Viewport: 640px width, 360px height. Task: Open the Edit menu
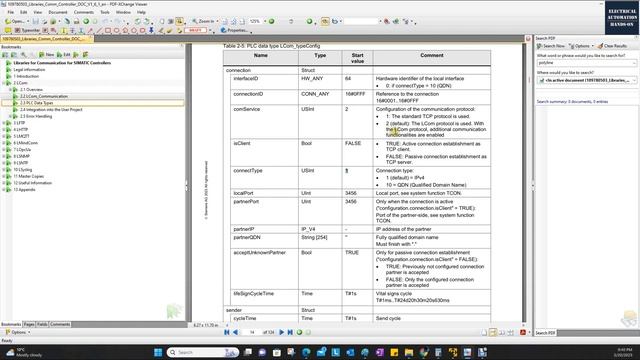[x=24, y=12]
